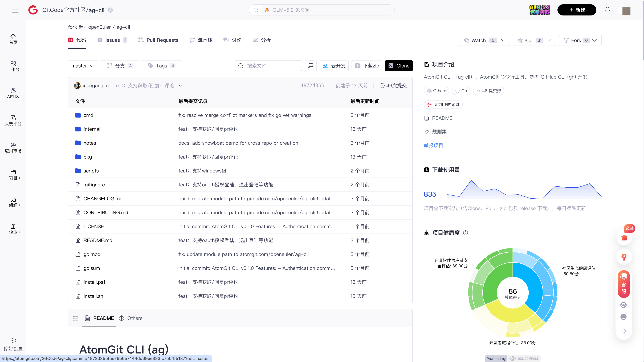This screenshot has width=644, height=362.
Task: Click the verified badge next to ag-cli
Action: [110, 10]
